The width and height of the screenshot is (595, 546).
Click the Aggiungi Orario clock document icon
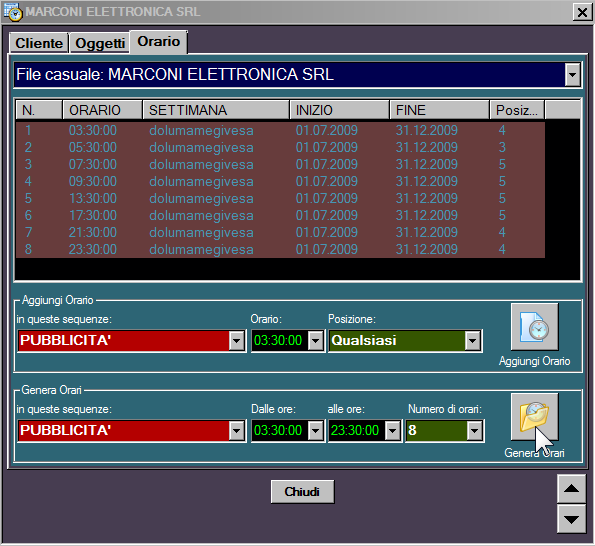pyautogui.click(x=534, y=327)
